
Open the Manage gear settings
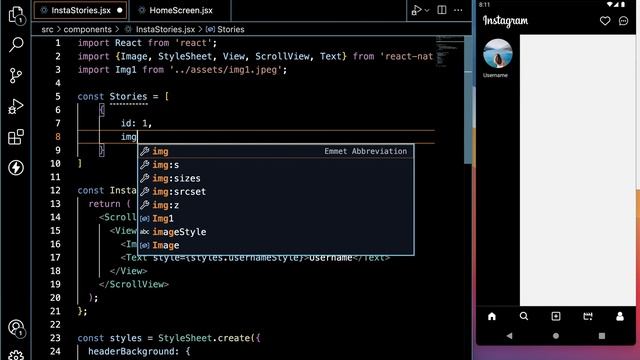click(16, 355)
